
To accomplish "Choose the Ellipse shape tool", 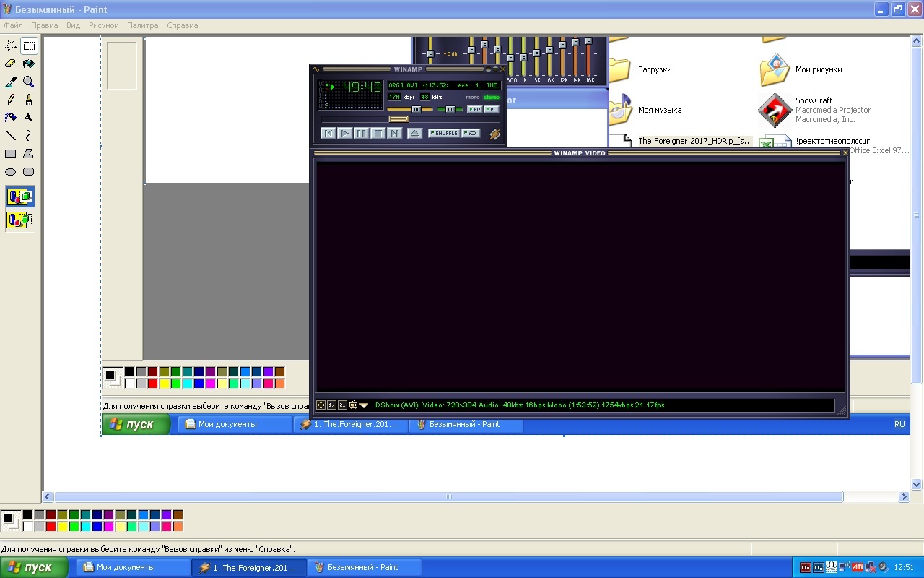I will pos(11,172).
